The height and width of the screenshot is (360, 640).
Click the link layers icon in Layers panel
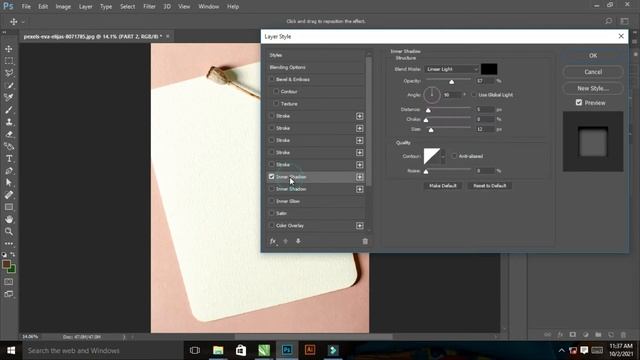(547, 335)
